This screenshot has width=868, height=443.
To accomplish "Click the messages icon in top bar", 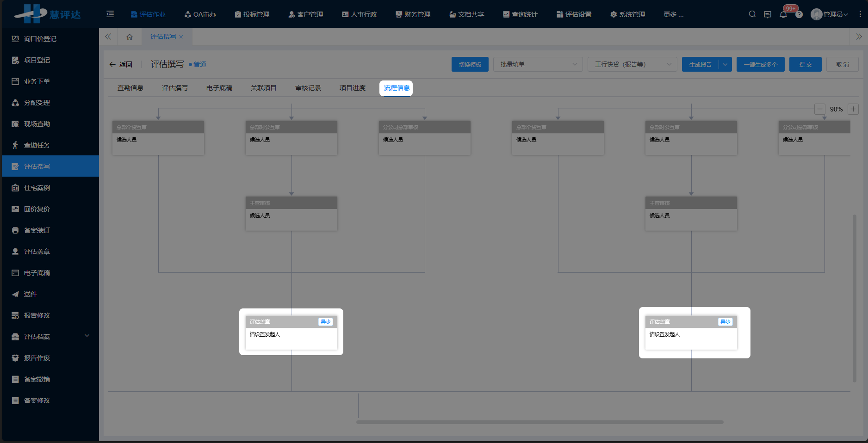I will [768, 14].
